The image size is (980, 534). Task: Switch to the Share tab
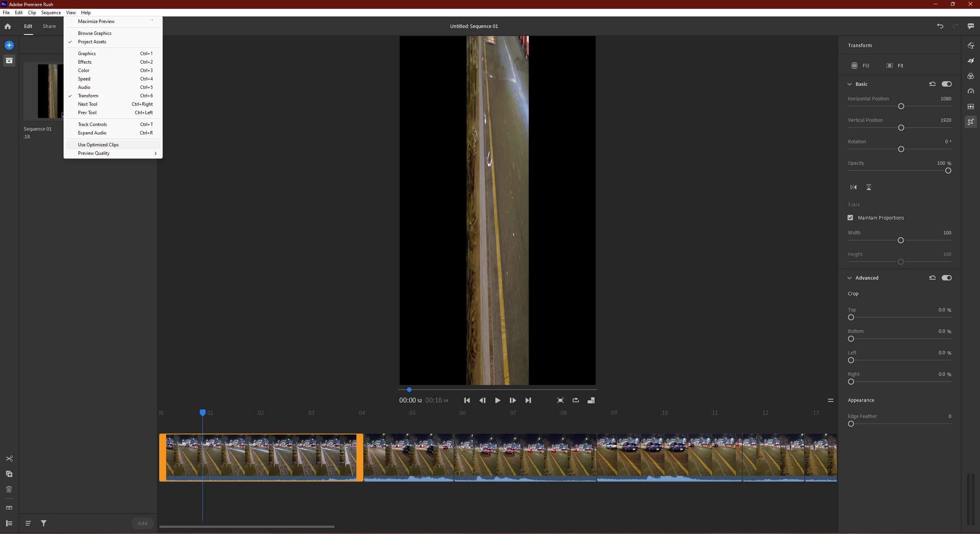[x=49, y=26]
